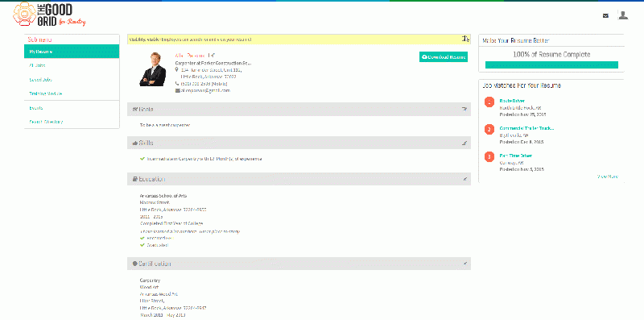Select My Resume in the sub menu
This screenshot has height=320, width=644.
pyautogui.click(x=72, y=52)
